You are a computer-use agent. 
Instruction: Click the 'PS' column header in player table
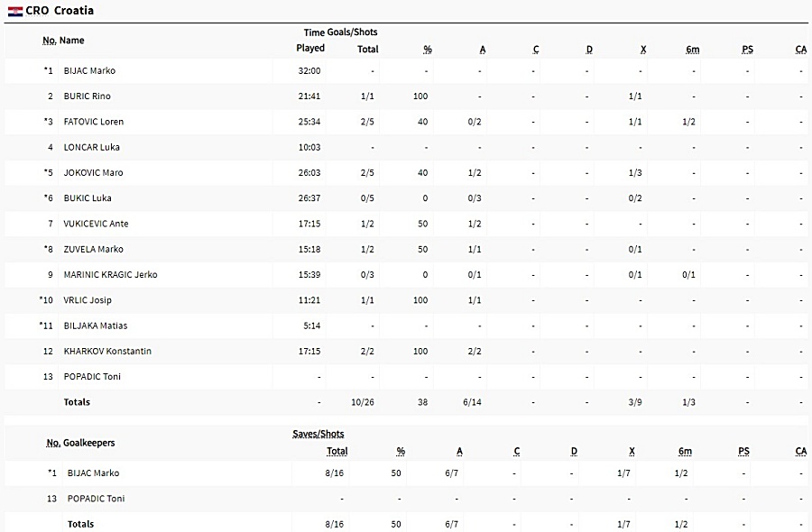747,50
